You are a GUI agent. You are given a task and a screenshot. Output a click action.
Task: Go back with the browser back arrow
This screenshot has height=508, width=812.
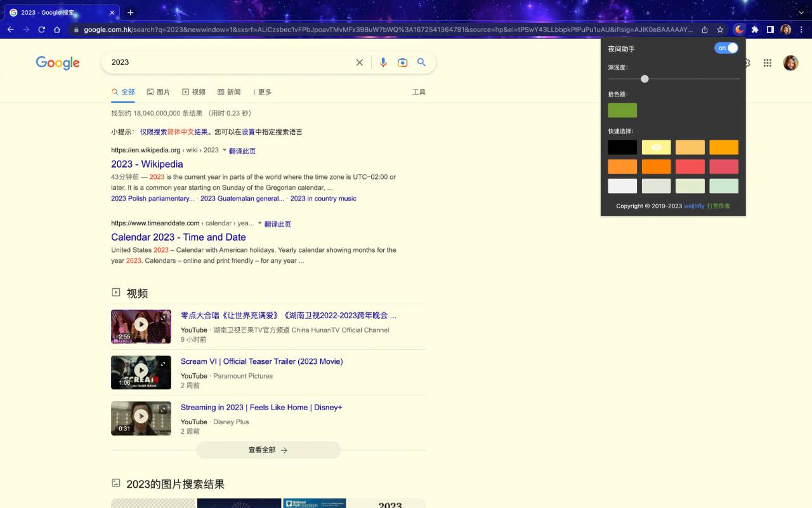(11, 29)
